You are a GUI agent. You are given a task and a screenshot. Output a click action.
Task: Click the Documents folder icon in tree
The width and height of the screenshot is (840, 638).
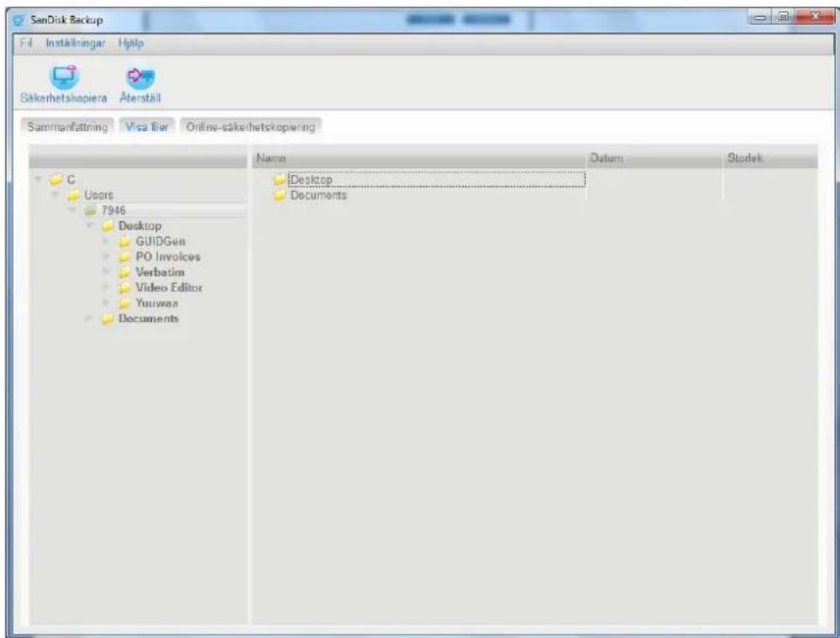[x=108, y=319]
